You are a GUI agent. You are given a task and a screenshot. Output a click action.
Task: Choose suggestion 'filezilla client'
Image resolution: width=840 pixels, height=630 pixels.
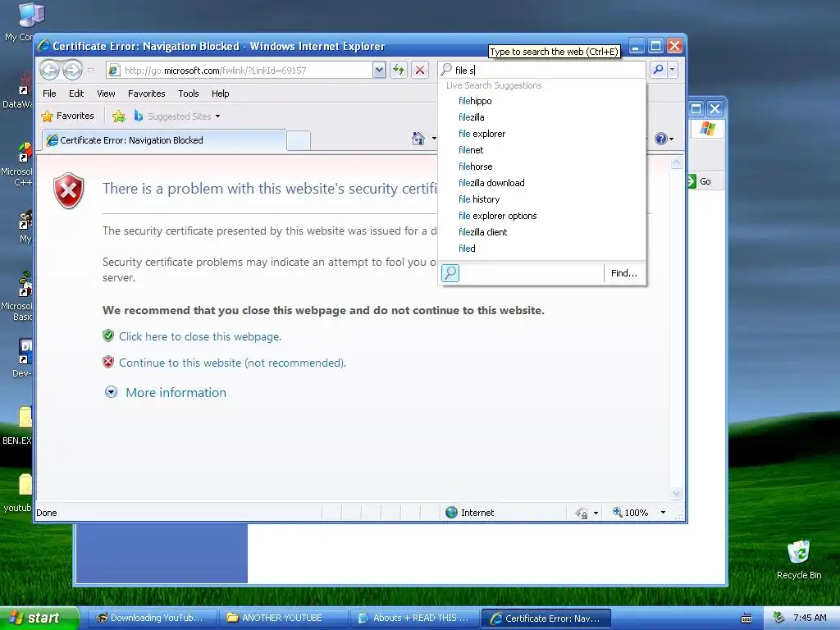pyautogui.click(x=541, y=232)
